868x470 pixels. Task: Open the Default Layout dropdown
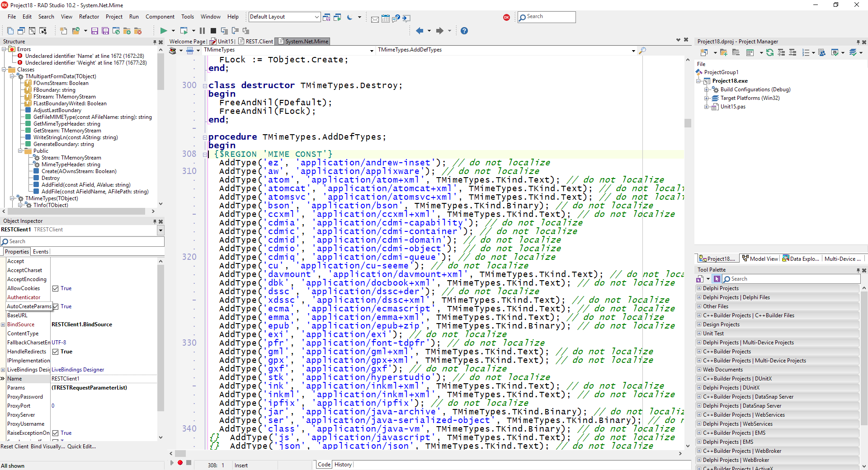point(316,17)
